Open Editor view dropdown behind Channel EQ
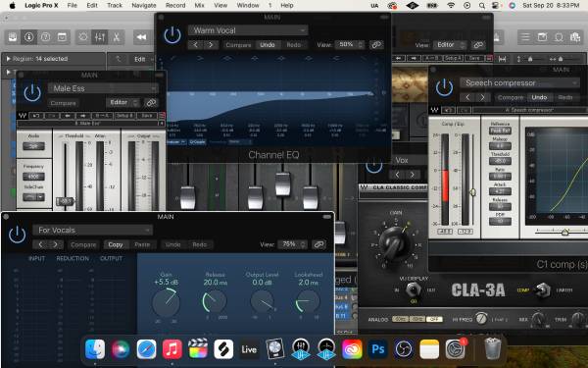This screenshot has height=368, width=588. (x=449, y=45)
